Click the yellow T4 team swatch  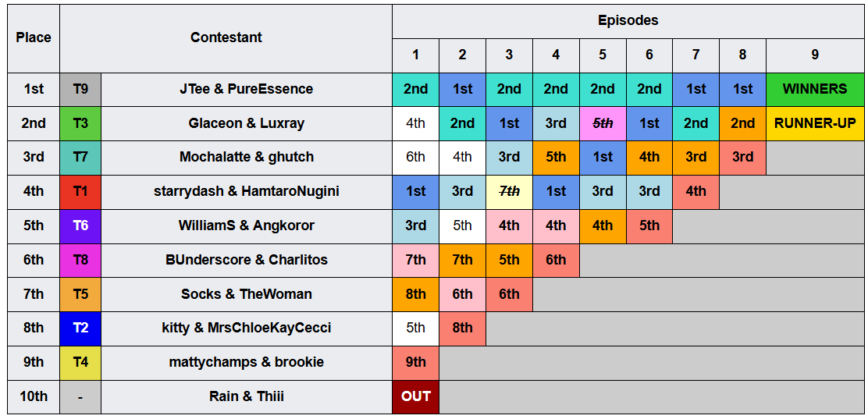point(80,363)
